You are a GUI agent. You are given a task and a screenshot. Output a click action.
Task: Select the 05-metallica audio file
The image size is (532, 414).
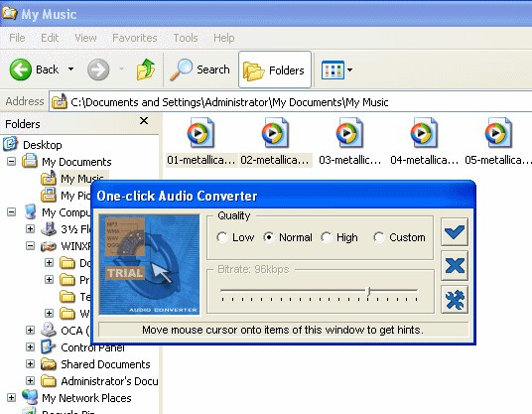click(x=498, y=142)
